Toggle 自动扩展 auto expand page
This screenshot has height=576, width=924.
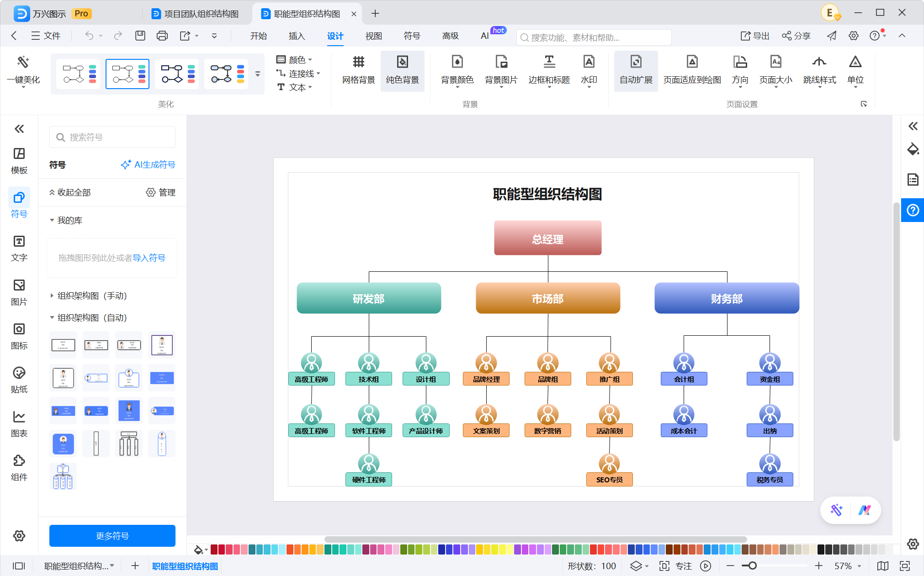click(636, 71)
